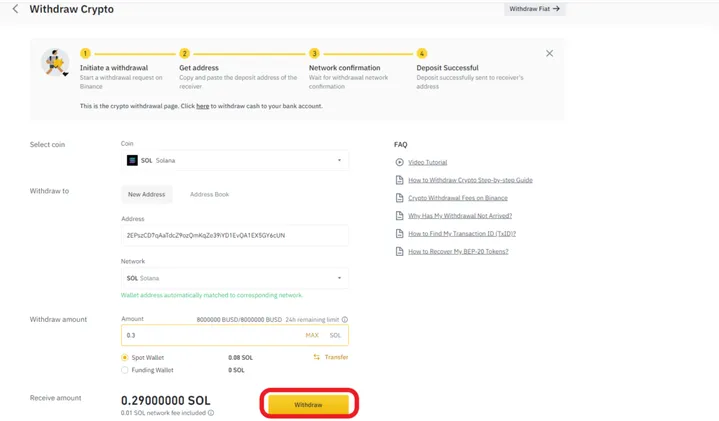Focus the wallet Address input field
The width and height of the screenshot is (719, 421).
pos(235,235)
